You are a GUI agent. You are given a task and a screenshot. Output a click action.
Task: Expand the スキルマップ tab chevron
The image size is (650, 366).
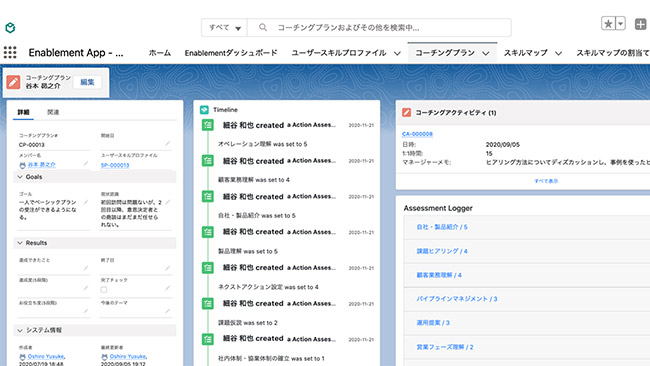click(558, 53)
